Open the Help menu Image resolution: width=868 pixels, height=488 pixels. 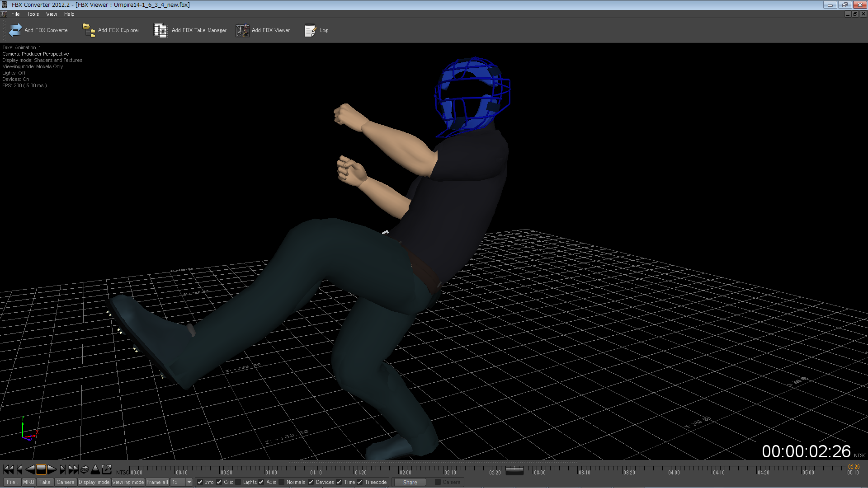[69, 14]
